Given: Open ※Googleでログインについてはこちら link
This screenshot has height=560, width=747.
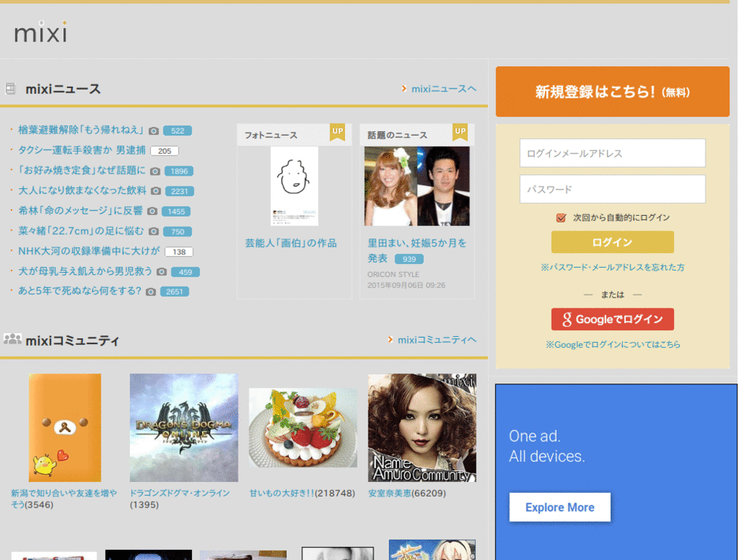Looking at the screenshot, I should point(613,344).
